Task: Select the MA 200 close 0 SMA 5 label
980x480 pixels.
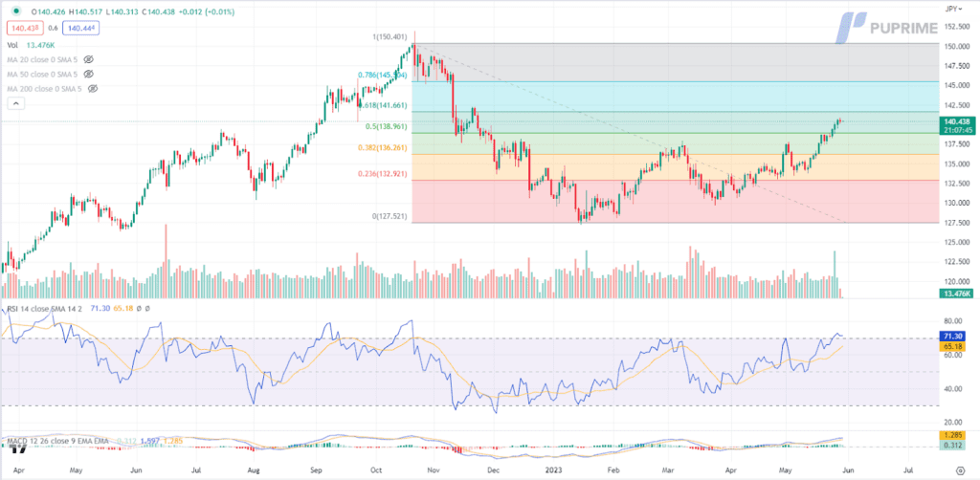Action: point(44,89)
